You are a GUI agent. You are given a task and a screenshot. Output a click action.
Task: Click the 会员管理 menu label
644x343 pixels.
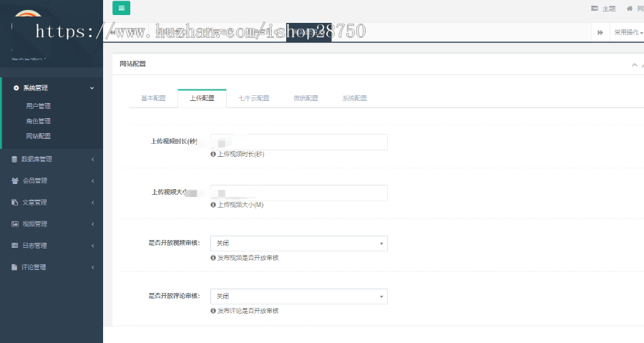(35, 180)
